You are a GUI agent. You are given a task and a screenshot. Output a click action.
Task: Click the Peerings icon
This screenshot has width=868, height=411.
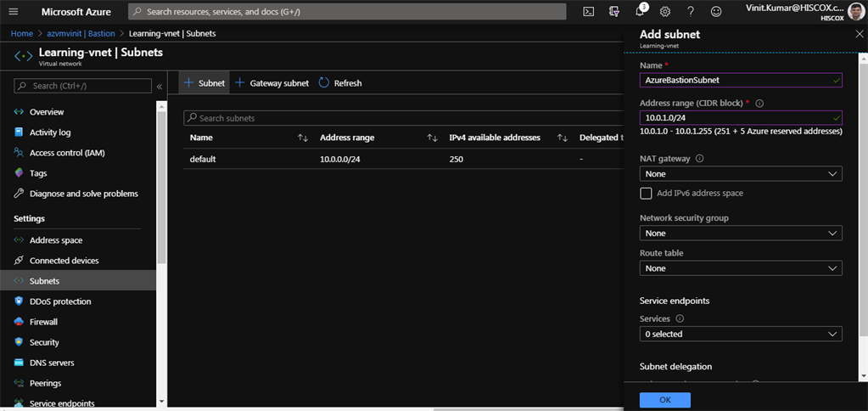pos(19,383)
